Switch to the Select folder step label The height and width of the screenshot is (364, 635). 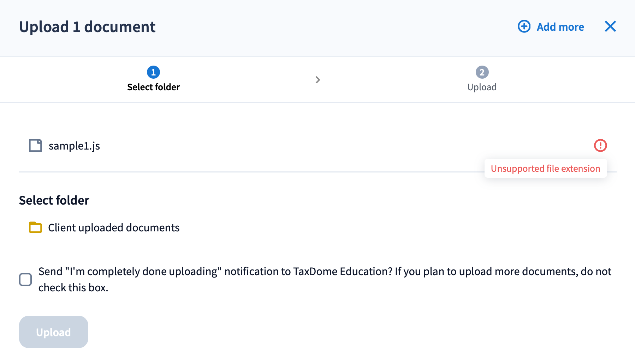click(x=153, y=87)
